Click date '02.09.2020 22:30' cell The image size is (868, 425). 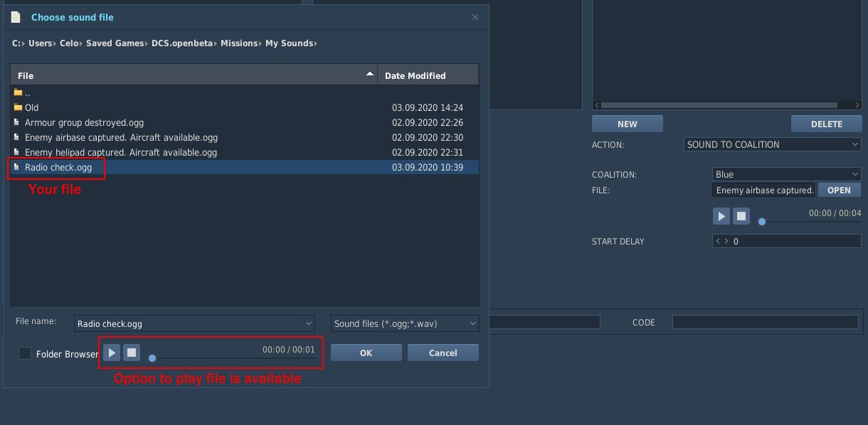click(428, 138)
